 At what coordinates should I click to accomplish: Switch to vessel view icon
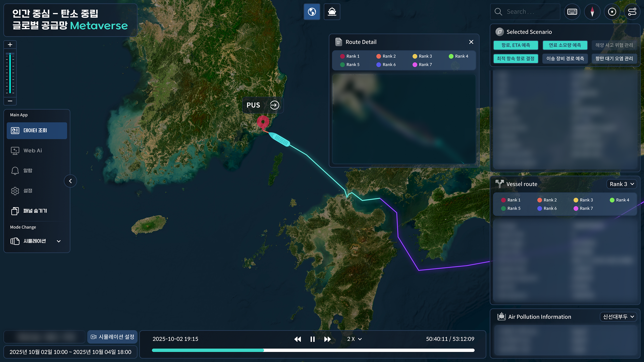click(x=332, y=12)
